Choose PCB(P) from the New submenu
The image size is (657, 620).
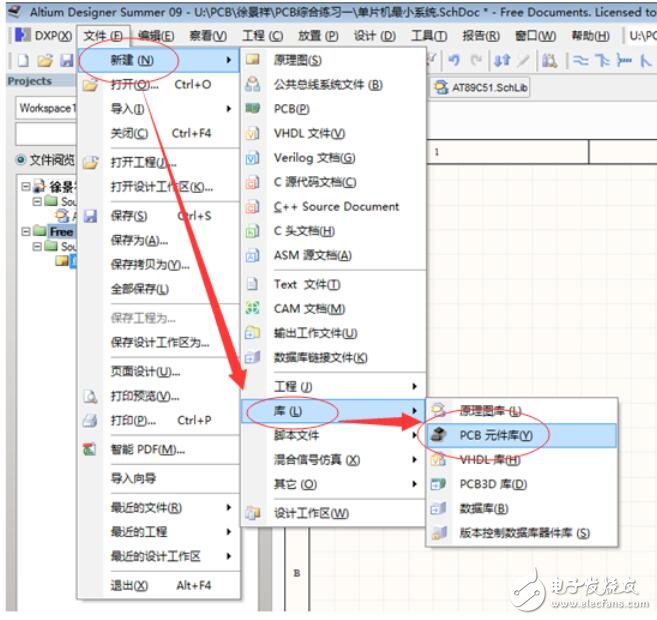tap(334, 109)
